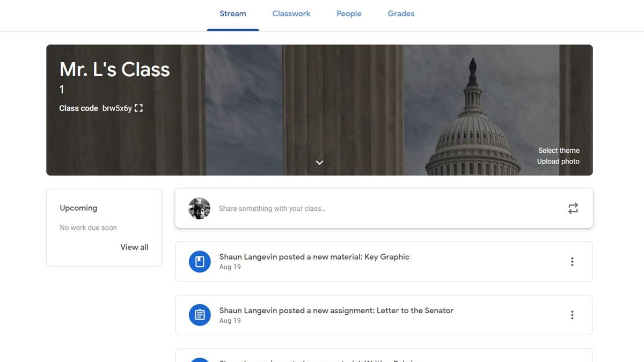644x362 pixels.
Task: Click Upload photo on the banner
Action: pos(559,161)
